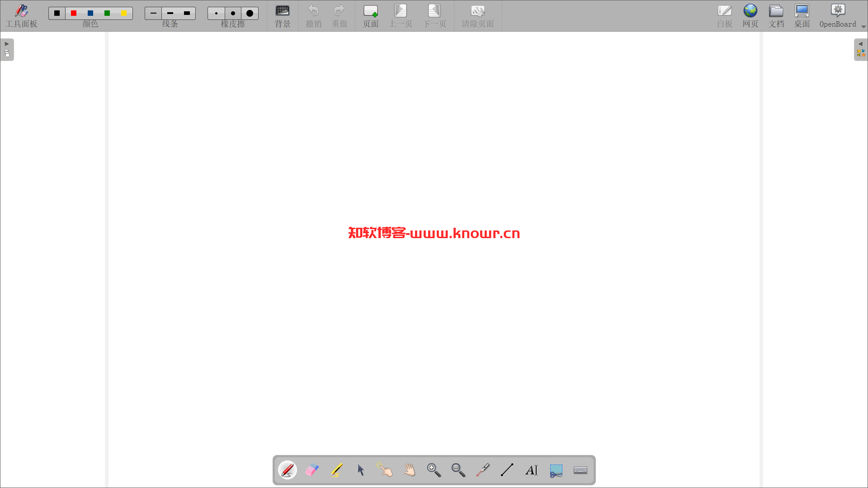Select the text writing tool
The height and width of the screenshot is (488, 868).
pos(532,470)
